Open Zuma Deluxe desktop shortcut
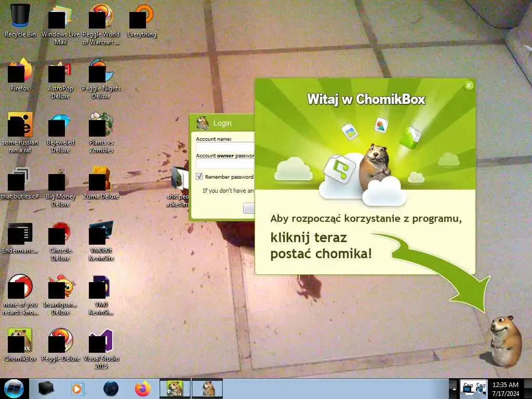The height and width of the screenshot is (399, 532). (x=101, y=183)
